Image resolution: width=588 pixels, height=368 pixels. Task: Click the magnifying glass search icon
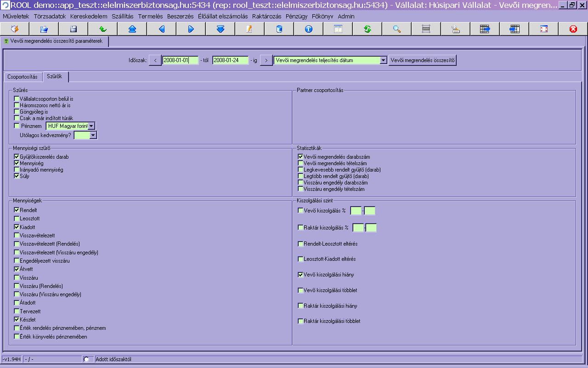click(x=397, y=29)
